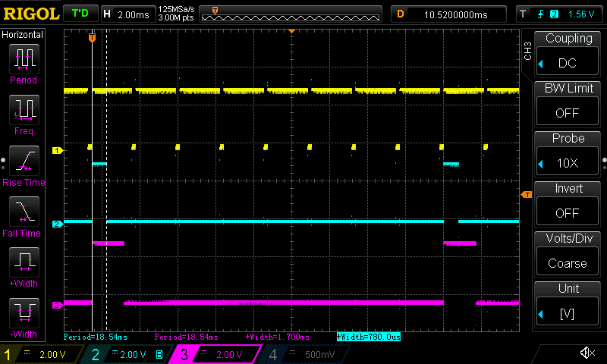Choose the Fall Time measurement icon
This screenshot has height=364, width=607.
tap(24, 212)
